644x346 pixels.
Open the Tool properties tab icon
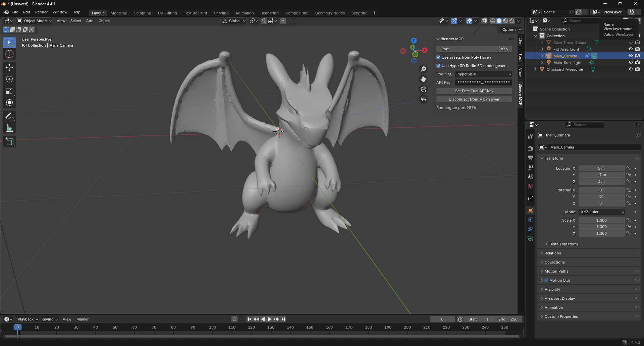pos(530,136)
